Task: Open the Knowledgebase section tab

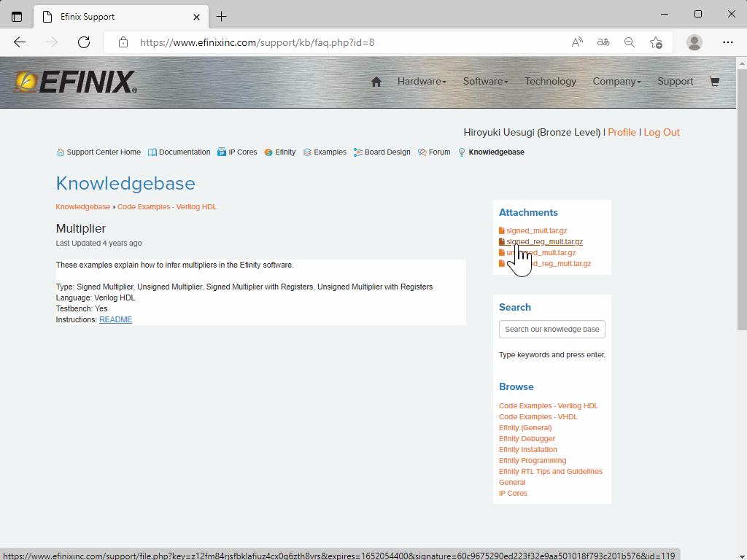Action: pos(491,152)
